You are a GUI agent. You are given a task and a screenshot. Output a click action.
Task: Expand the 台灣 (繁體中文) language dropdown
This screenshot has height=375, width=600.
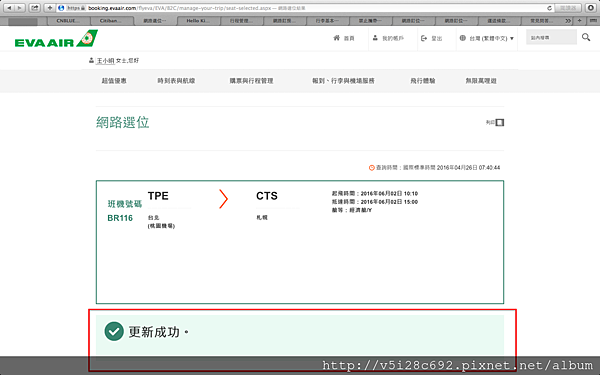click(x=487, y=38)
